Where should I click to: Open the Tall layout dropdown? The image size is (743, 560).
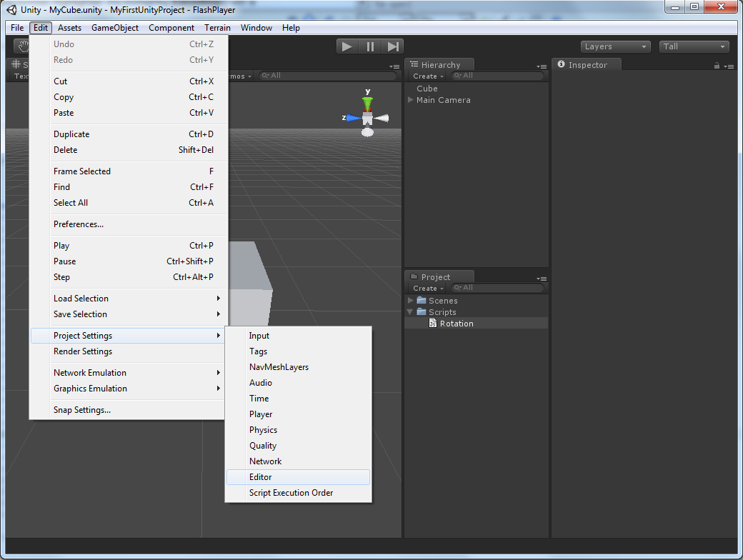tap(694, 46)
